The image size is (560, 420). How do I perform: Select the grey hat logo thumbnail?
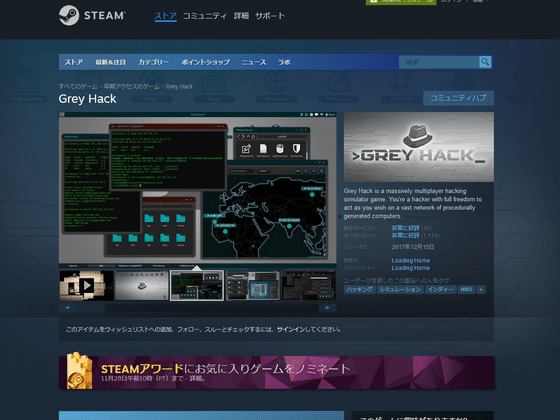click(x=141, y=285)
